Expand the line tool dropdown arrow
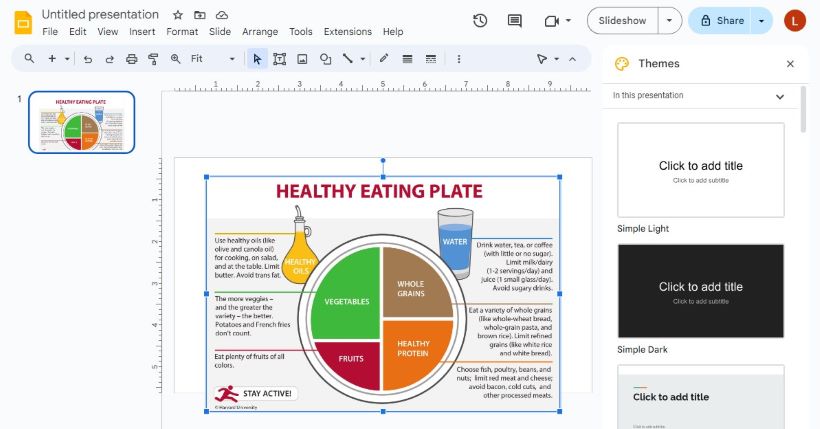Image resolution: width=820 pixels, height=429 pixels. click(362, 59)
